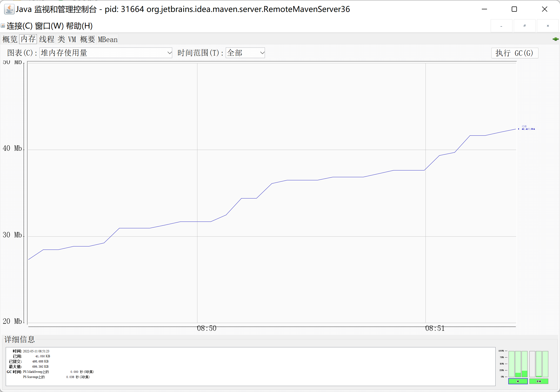Restore the inner JConsole frame

click(524, 26)
